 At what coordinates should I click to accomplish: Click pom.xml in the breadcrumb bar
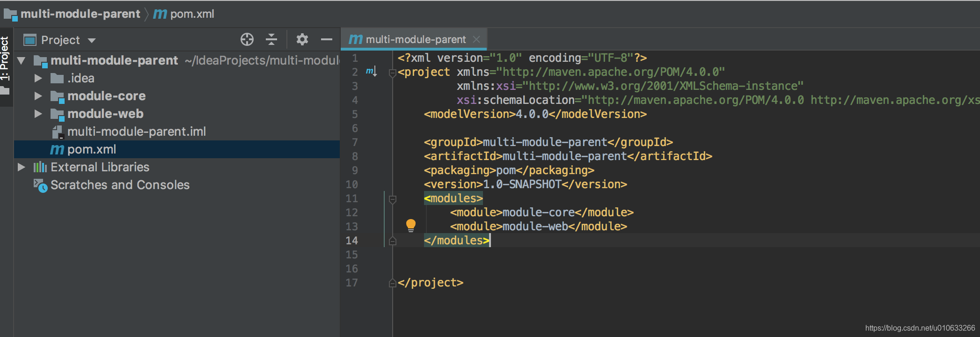[192, 14]
